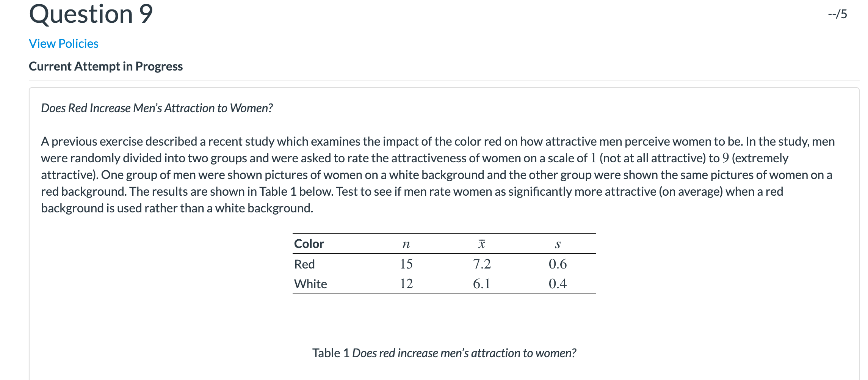Click the standard deviation value 0.4
The height and width of the screenshot is (380, 868).
click(558, 284)
